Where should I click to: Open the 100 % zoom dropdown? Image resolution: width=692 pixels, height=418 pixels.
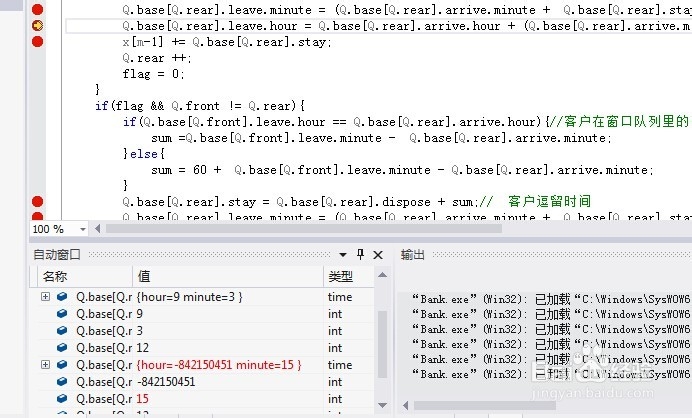[83, 229]
